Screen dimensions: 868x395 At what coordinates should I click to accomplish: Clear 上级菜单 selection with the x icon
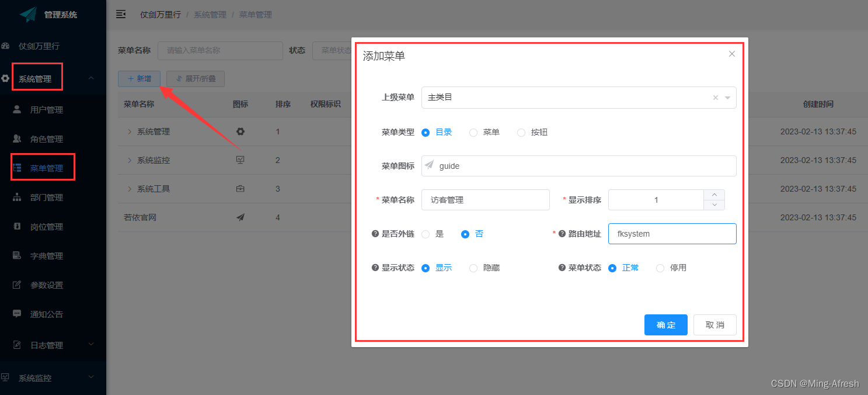(x=716, y=98)
